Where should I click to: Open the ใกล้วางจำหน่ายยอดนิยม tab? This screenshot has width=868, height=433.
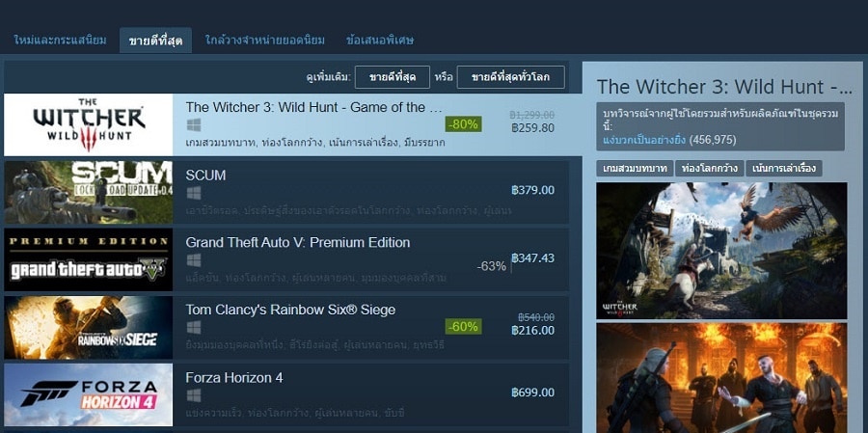pyautogui.click(x=264, y=41)
